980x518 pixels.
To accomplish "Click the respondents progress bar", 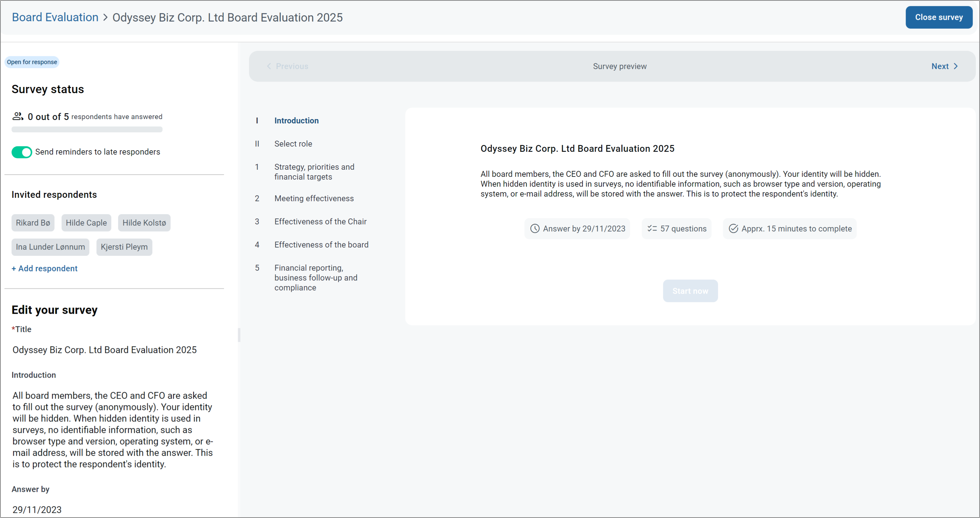I will click(x=87, y=129).
